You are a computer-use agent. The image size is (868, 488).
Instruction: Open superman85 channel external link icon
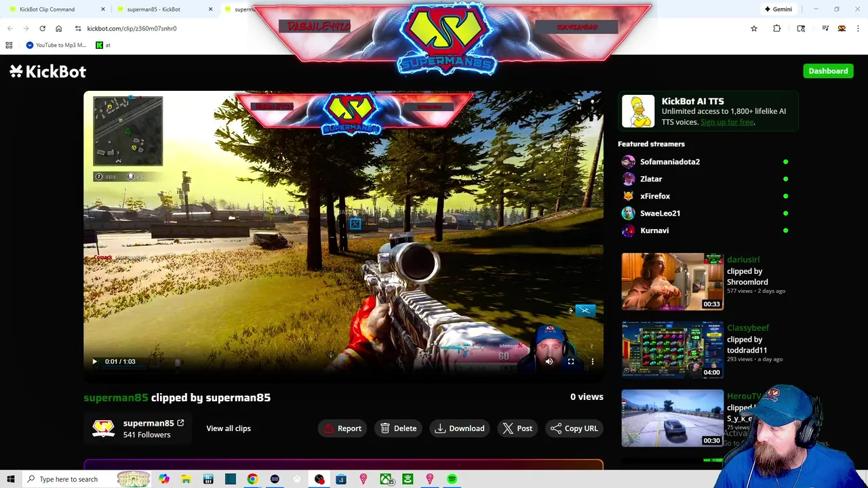click(180, 423)
